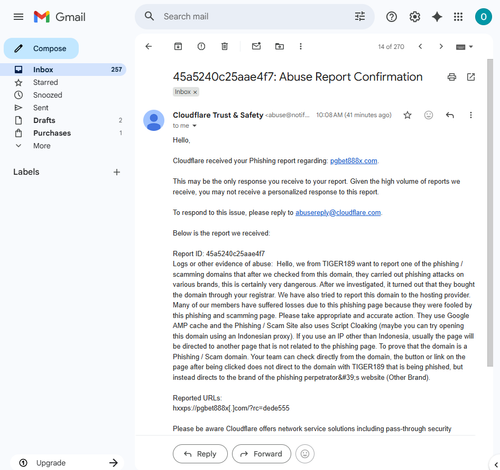Click the '14 of 270' message counter

point(391,47)
